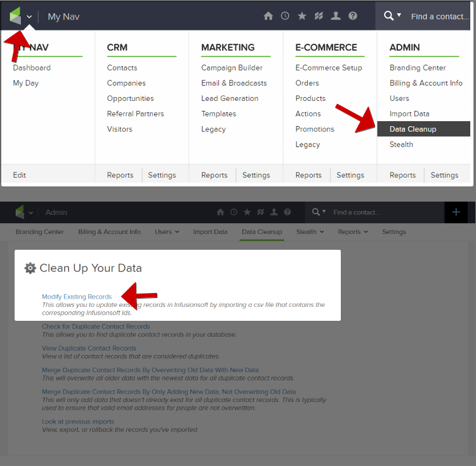
Task: Select Referral Partners in CRM menu
Action: [135, 113]
